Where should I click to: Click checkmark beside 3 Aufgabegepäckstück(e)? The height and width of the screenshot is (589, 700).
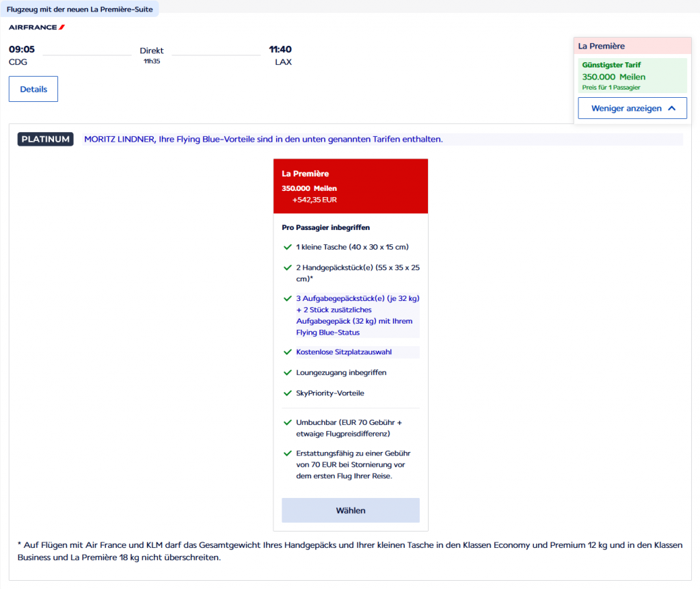(x=287, y=299)
